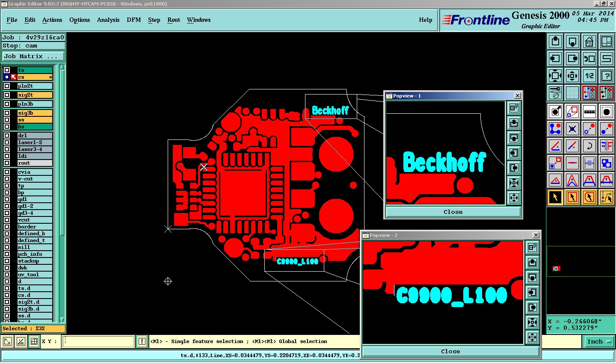Toggle display checkbox for stackup layer

7,261
